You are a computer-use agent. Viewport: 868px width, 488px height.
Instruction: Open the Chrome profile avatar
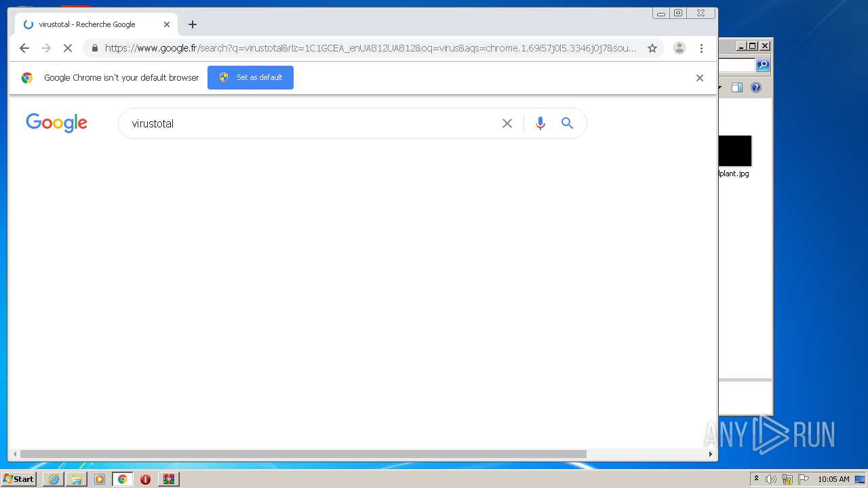[679, 48]
